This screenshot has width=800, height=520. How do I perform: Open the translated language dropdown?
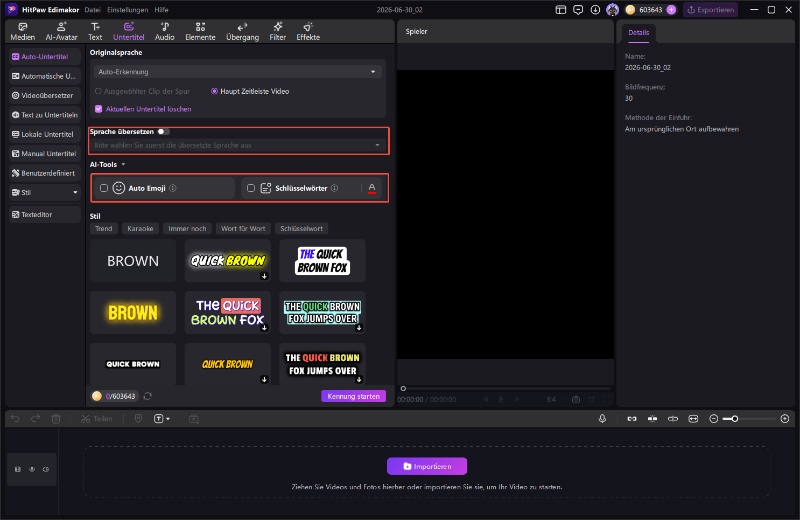point(237,145)
